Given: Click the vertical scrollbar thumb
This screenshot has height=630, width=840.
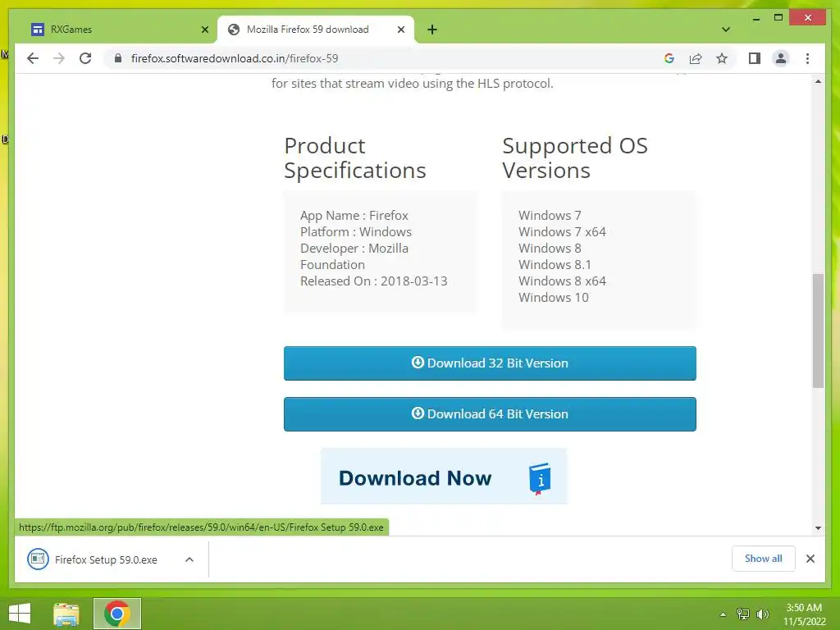Looking at the screenshot, I should point(818,331).
